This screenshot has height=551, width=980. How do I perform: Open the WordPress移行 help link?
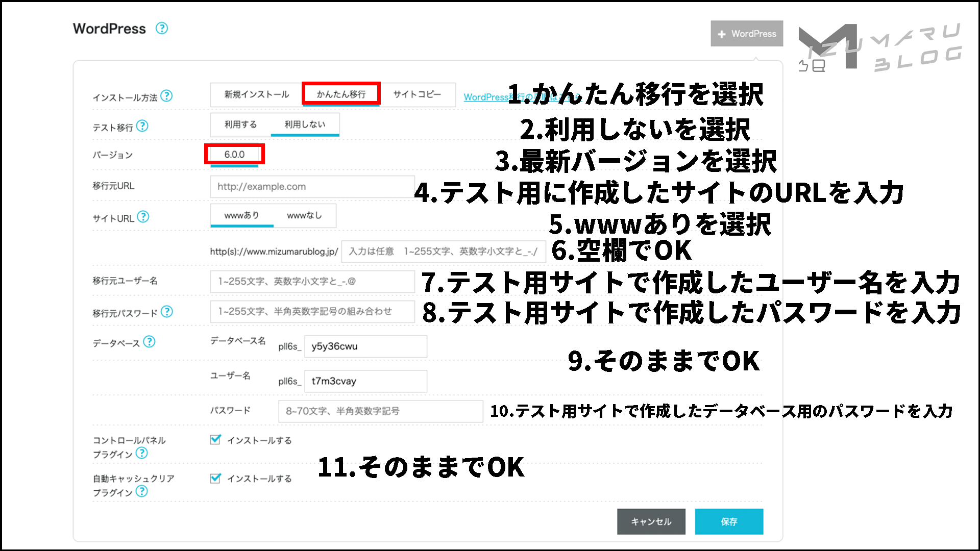pyautogui.click(x=522, y=97)
